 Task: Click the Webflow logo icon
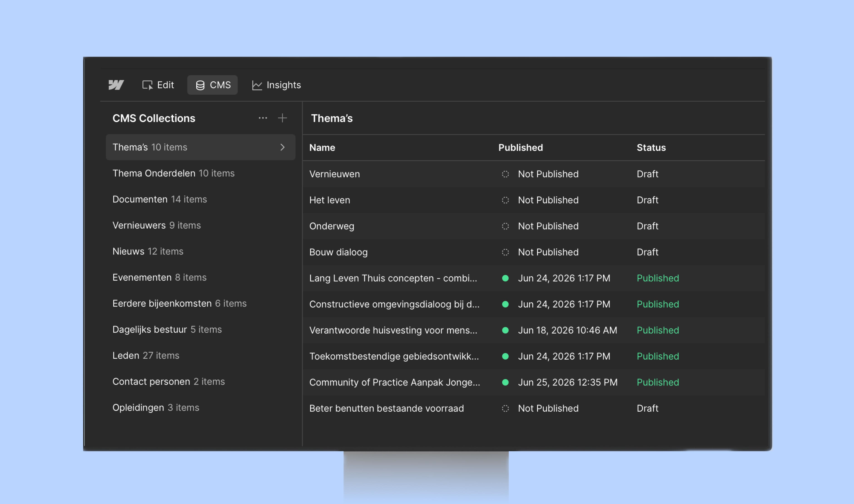pos(116,85)
